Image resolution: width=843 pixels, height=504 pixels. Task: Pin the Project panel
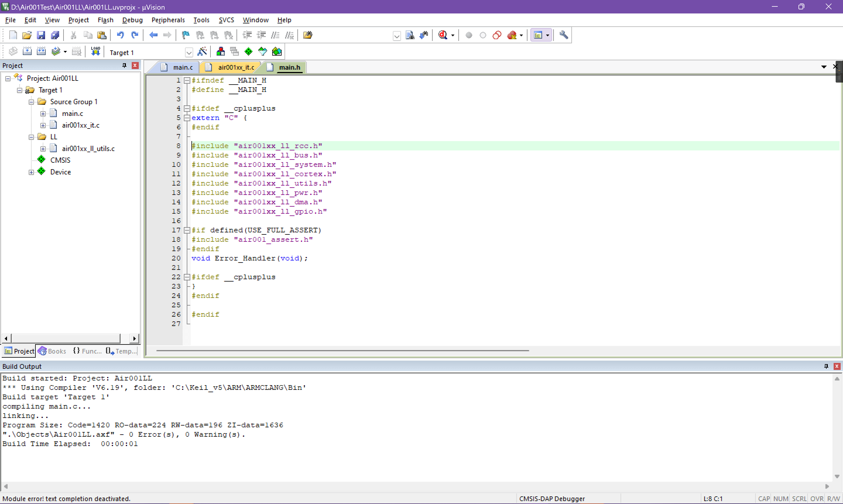click(124, 65)
